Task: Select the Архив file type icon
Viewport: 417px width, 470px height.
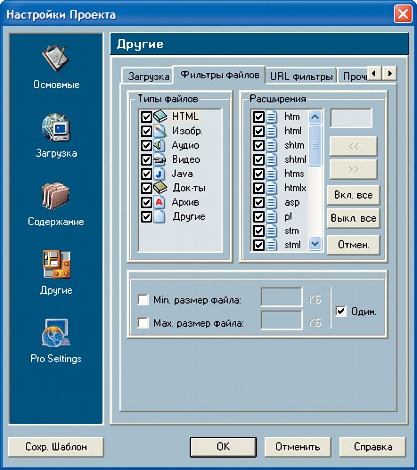Action: [159, 202]
